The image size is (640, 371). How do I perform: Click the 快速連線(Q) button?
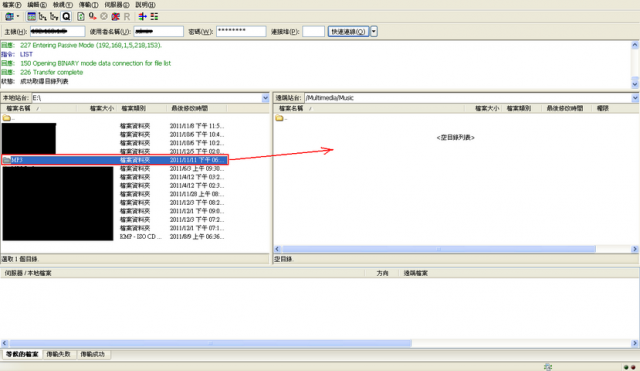click(348, 31)
